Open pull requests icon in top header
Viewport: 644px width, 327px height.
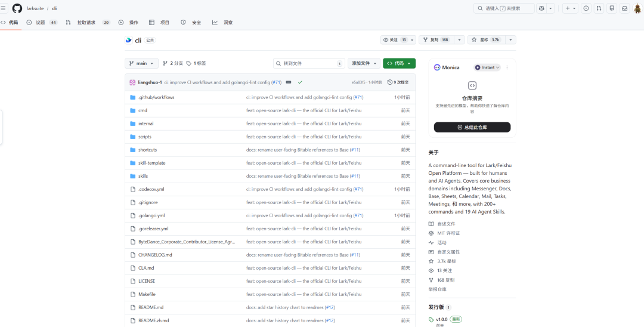599,8
